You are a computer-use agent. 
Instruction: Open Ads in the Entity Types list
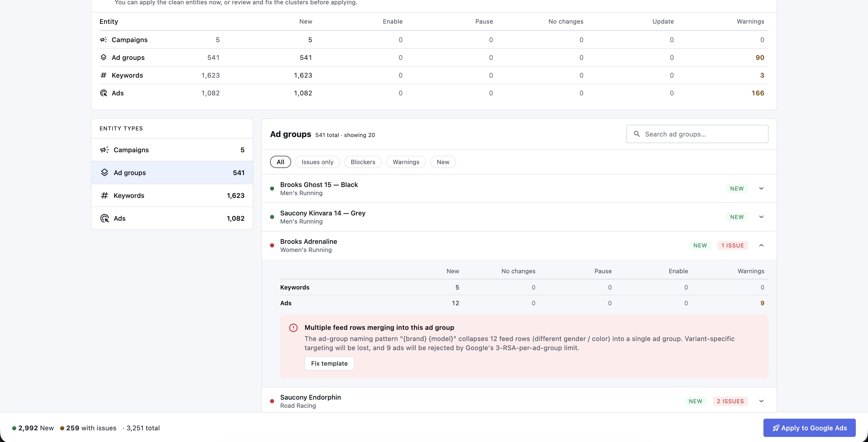tap(172, 219)
